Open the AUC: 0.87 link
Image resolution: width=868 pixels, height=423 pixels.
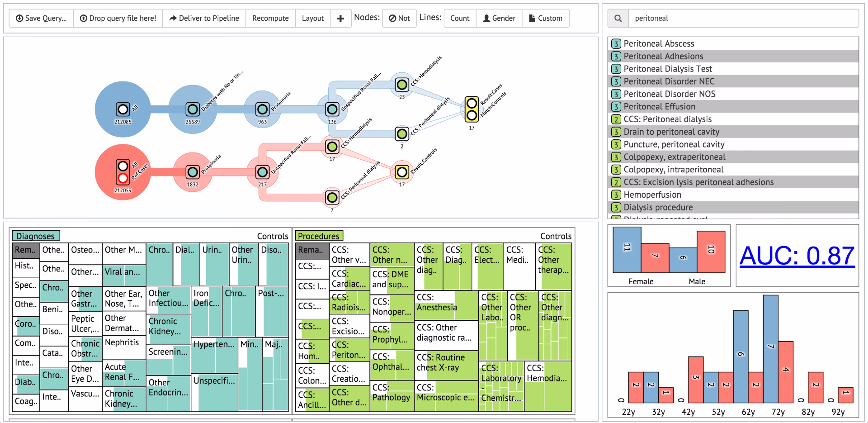click(x=797, y=256)
